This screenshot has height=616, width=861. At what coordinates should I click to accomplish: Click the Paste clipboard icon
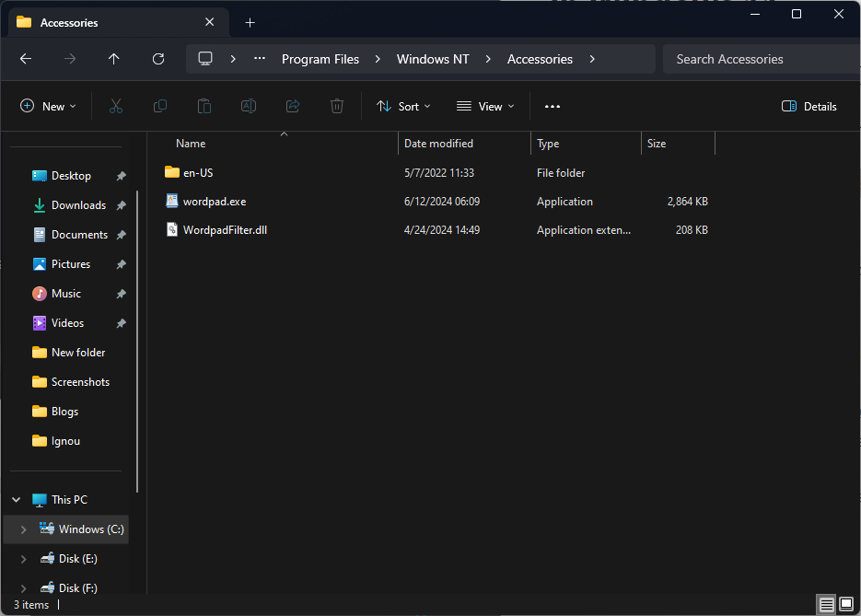[x=204, y=106]
